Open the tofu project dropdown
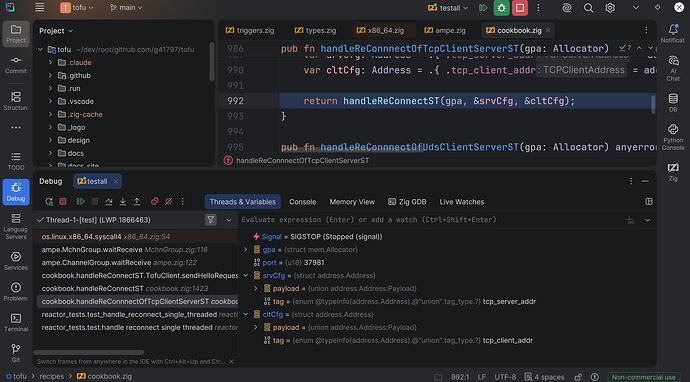The image size is (690, 382). pyautogui.click(x=77, y=8)
